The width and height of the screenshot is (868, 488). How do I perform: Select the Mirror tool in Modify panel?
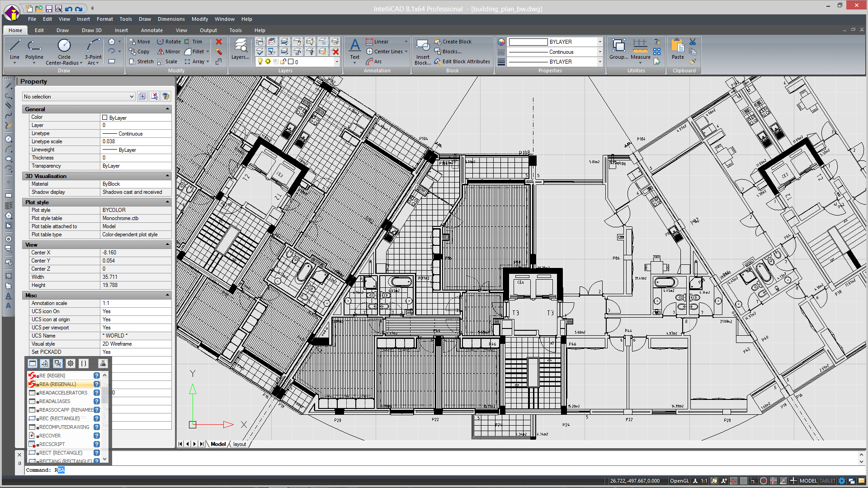(x=169, y=52)
